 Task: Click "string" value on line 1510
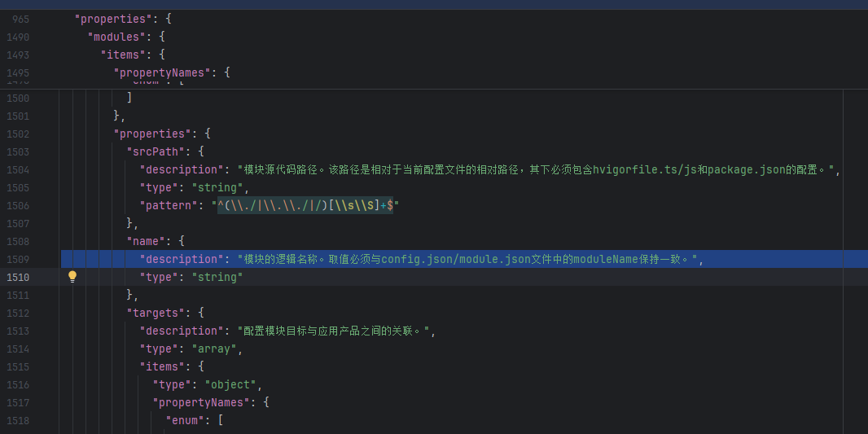tap(217, 277)
